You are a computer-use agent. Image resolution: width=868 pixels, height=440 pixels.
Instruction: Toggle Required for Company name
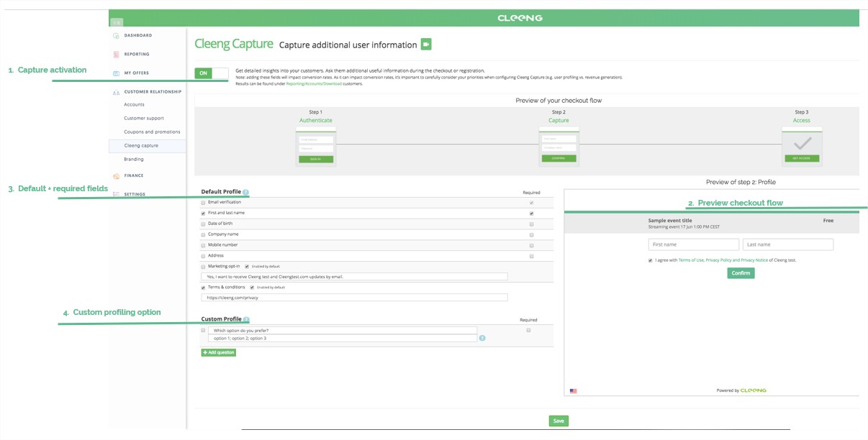tap(531, 234)
